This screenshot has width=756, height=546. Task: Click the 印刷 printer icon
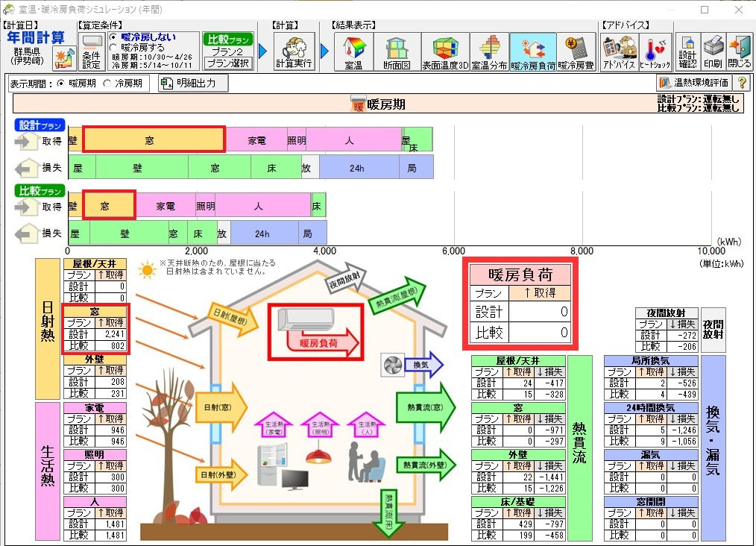click(x=713, y=52)
